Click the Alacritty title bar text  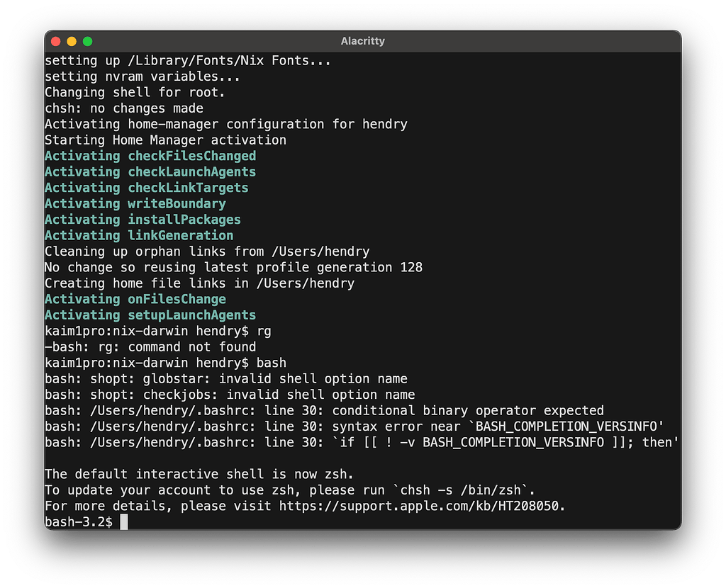[x=362, y=40]
